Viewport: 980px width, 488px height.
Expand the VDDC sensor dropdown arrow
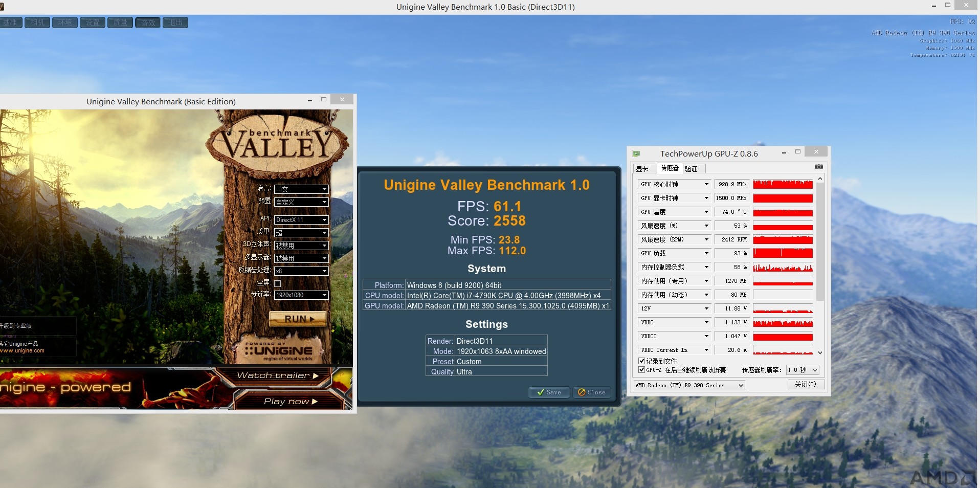pos(706,322)
